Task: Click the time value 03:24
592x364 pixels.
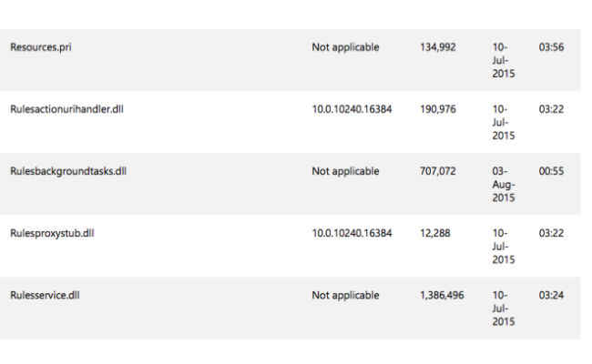Action: (551, 296)
